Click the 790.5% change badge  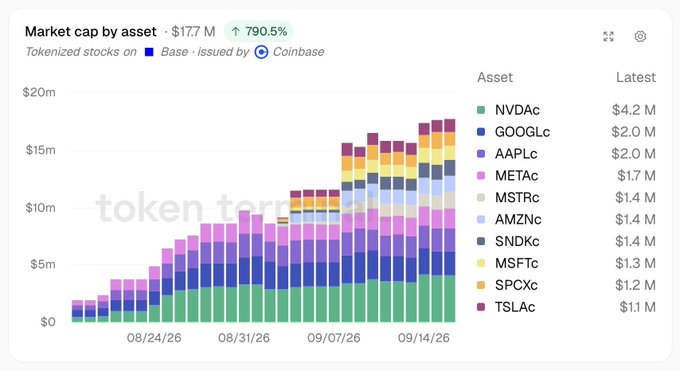click(x=258, y=32)
